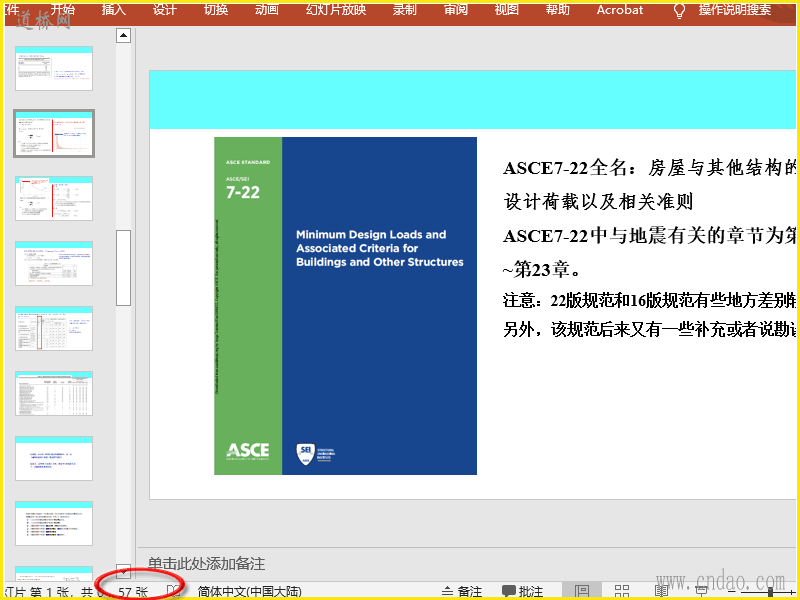Open the 帮助 help tab
Screen dimensions: 800x600
pyautogui.click(x=557, y=9)
